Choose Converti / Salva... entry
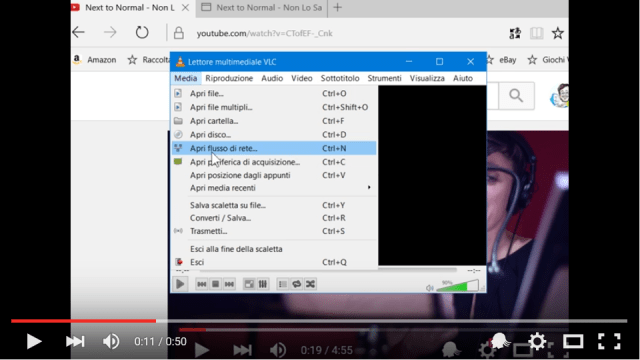 [273, 218]
